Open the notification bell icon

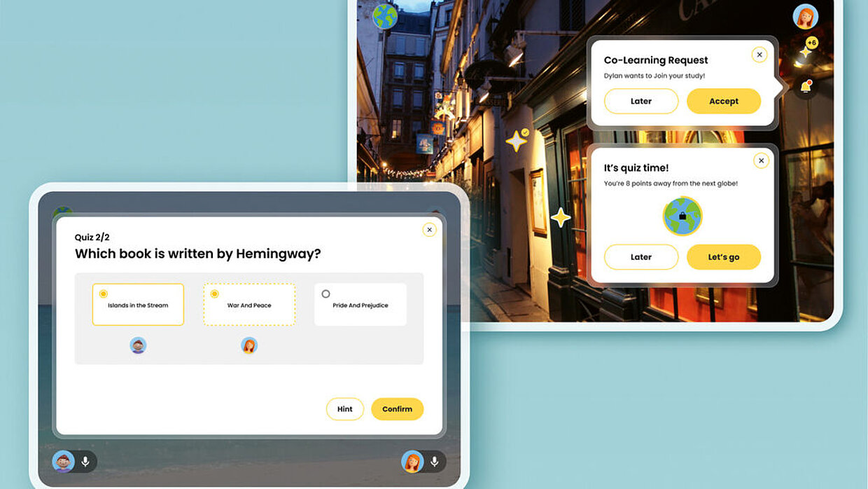(x=806, y=87)
